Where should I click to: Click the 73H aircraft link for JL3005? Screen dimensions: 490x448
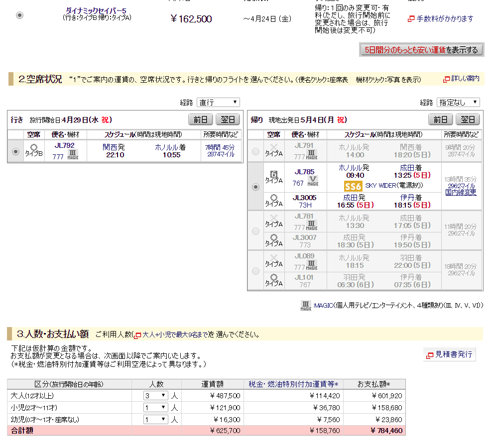305,205
